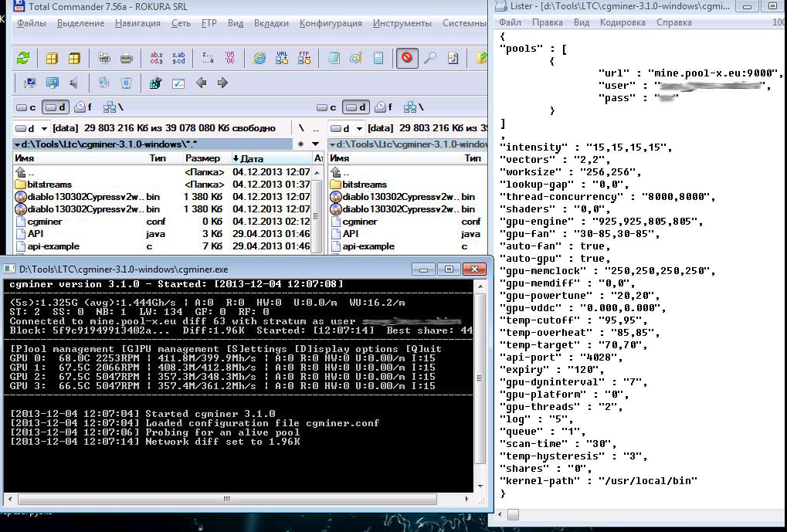This screenshot has width=787, height=532.
Task: Click the green Refresh arrows toolbar icon
Action: click(23, 58)
